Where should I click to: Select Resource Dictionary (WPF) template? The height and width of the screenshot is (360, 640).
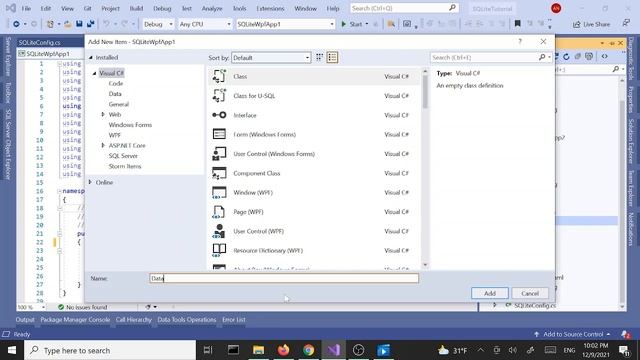tap(313, 250)
